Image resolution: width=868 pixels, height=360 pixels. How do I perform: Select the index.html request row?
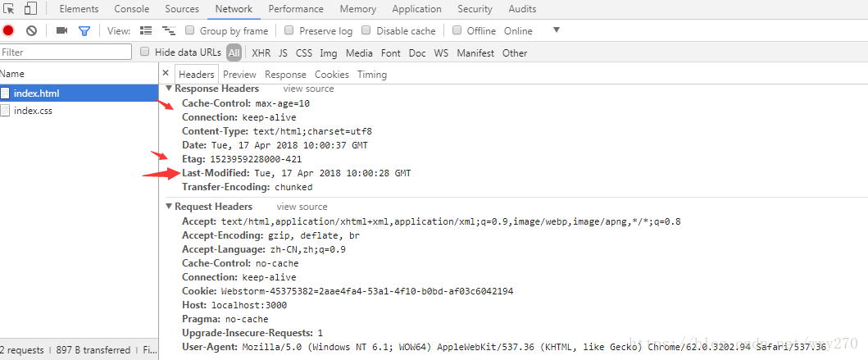click(80, 93)
